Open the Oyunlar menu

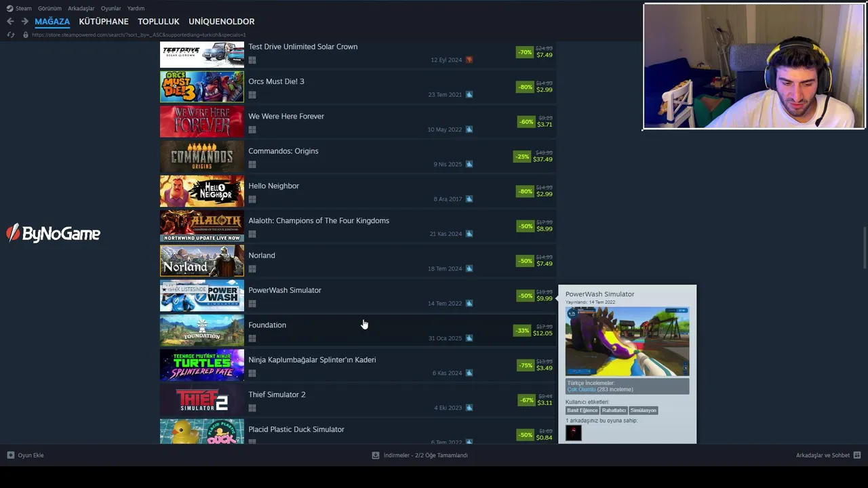[111, 8]
